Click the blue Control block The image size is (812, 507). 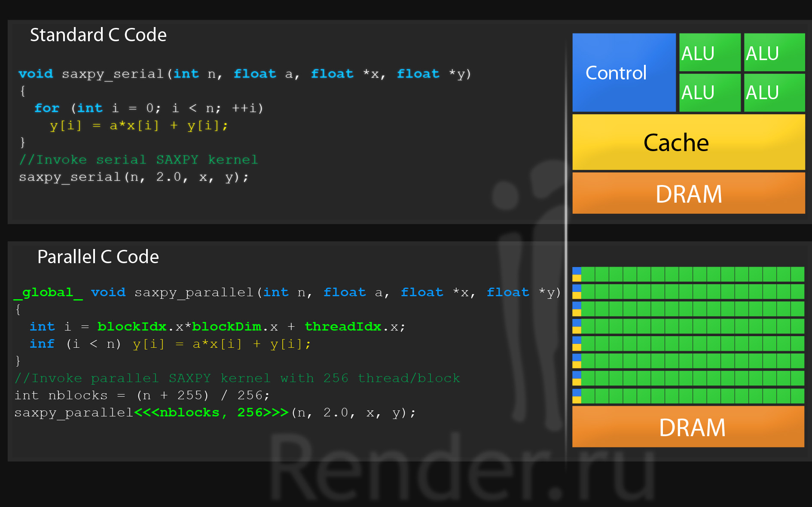[623, 73]
